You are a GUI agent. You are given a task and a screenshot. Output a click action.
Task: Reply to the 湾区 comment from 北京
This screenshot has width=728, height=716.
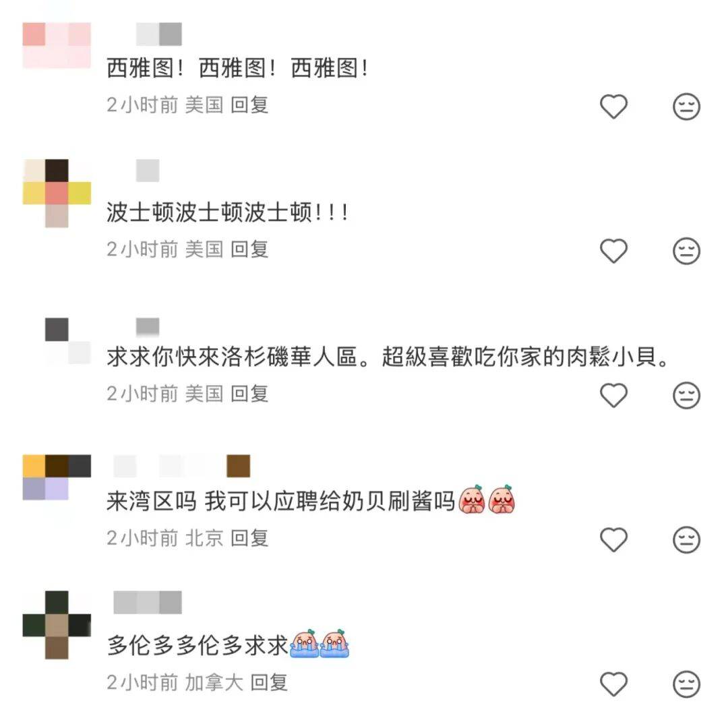pyautogui.click(x=249, y=538)
